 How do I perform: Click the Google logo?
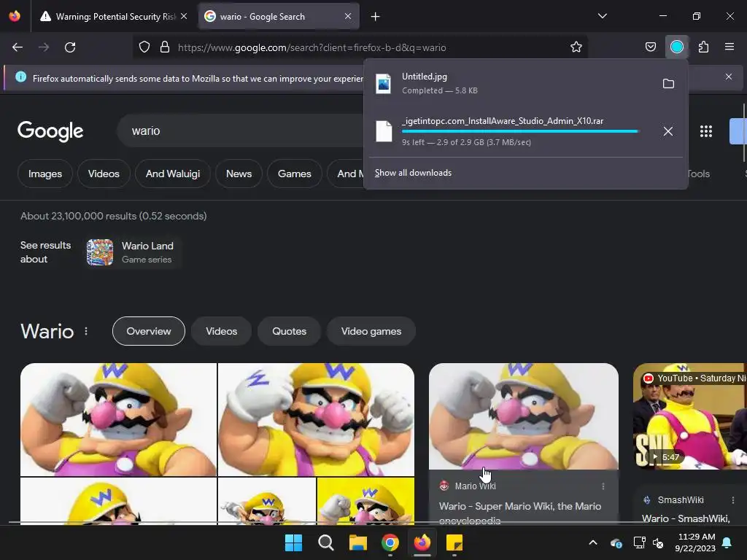(x=50, y=131)
